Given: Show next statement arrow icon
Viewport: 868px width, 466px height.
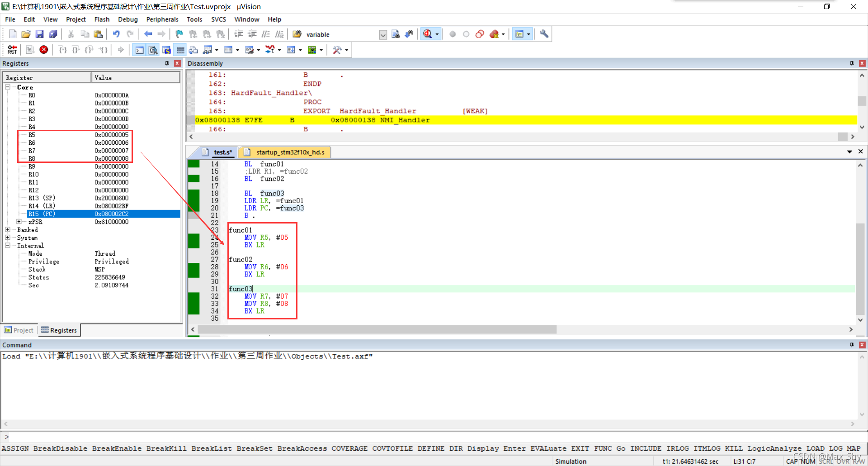Looking at the screenshot, I should 121,50.
